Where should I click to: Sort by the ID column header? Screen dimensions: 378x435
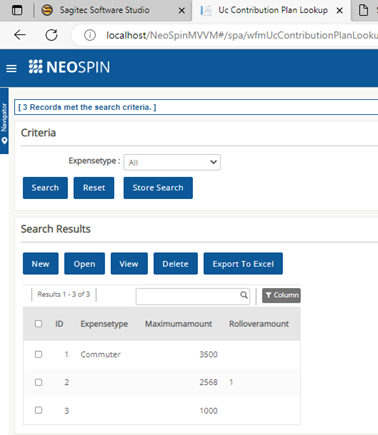[x=59, y=324]
